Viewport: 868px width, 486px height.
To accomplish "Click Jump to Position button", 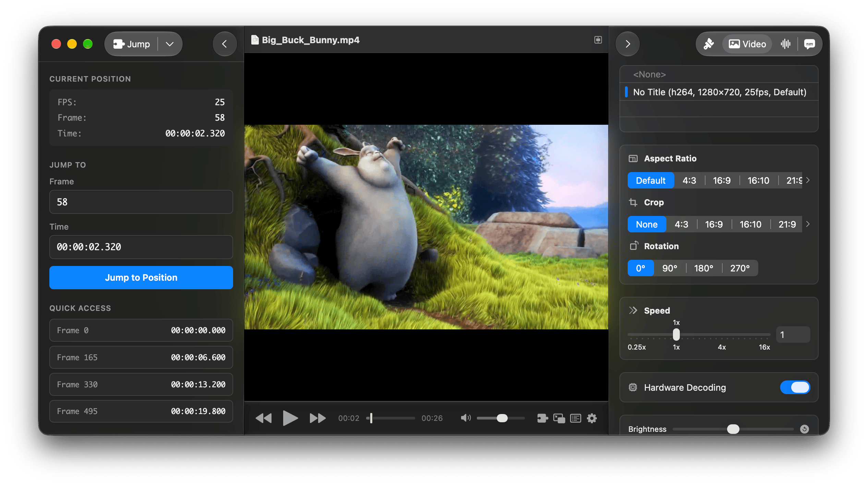I will point(141,277).
